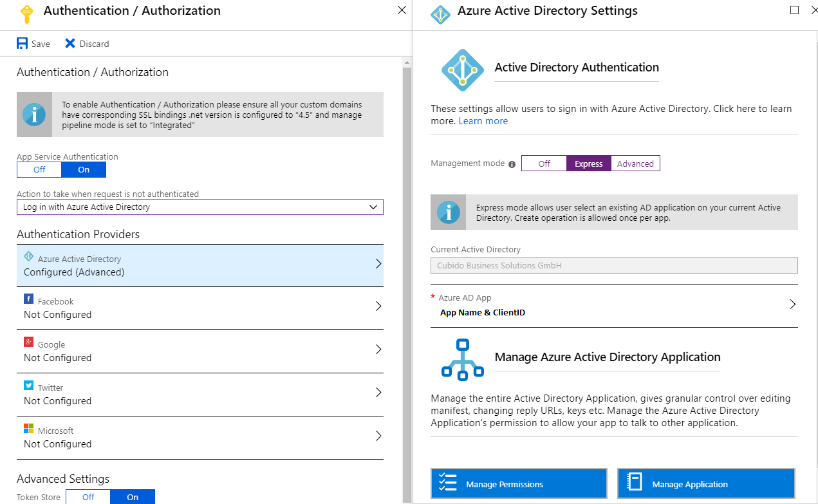This screenshot has height=504, width=818.
Task: Click the Google provider icon
Action: click(28, 342)
